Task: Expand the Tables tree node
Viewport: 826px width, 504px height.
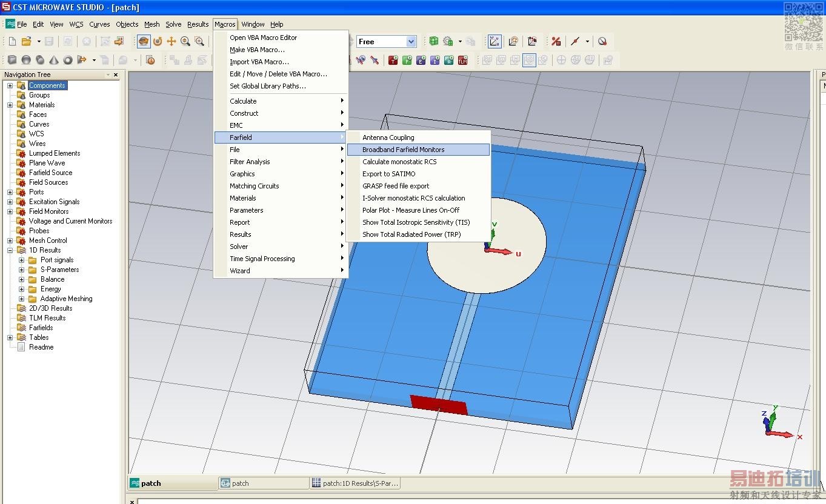Action: coord(10,337)
